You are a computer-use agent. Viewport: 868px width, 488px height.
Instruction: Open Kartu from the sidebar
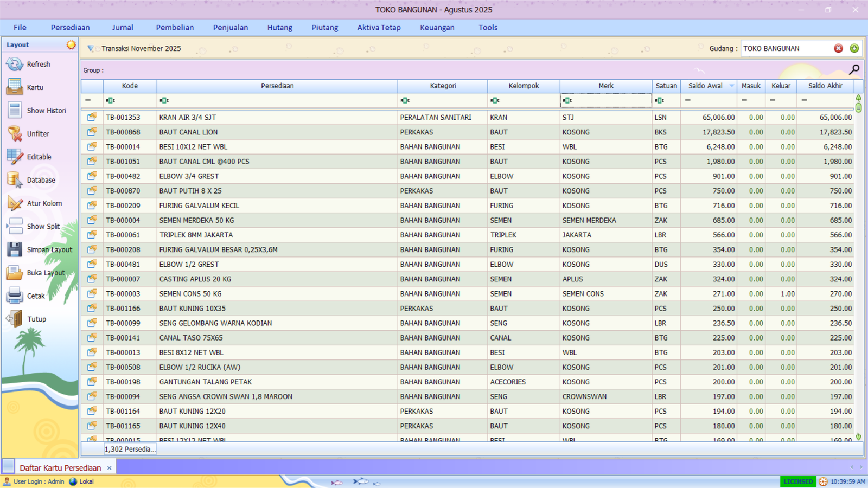click(x=15, y=87)
